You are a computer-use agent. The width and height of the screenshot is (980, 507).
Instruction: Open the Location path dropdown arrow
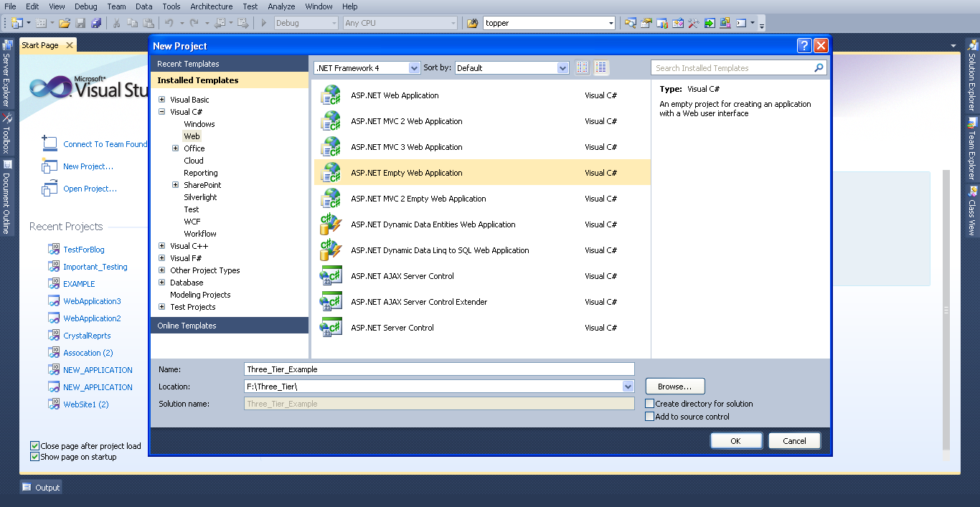(628, 387)
